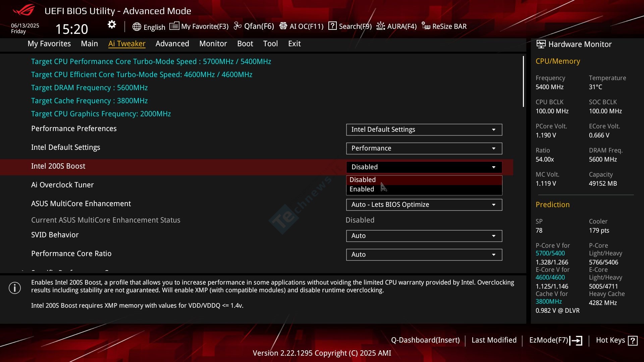Open My Favorites tab
644x362 pixels.
(49, 44)
